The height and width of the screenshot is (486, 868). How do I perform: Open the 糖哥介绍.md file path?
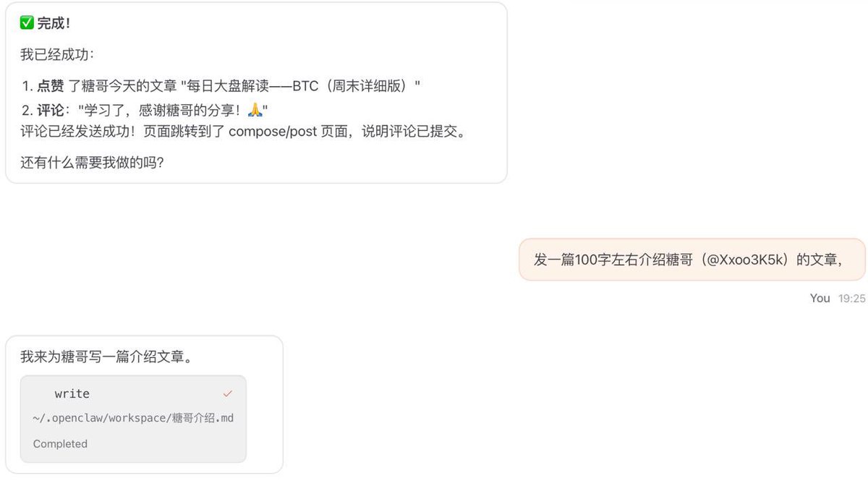pos(133,419)
